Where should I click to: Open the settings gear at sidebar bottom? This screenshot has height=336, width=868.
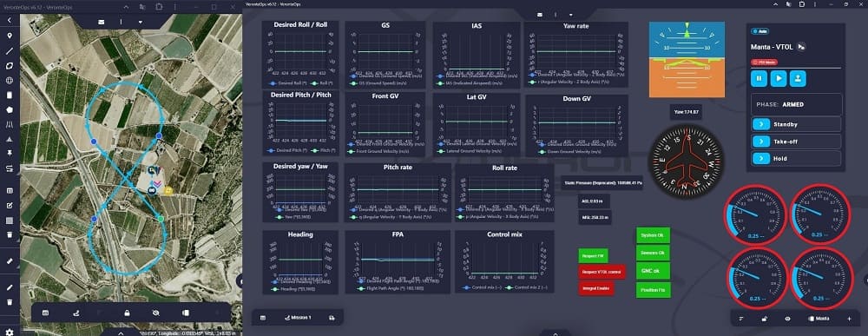[10, 332]
